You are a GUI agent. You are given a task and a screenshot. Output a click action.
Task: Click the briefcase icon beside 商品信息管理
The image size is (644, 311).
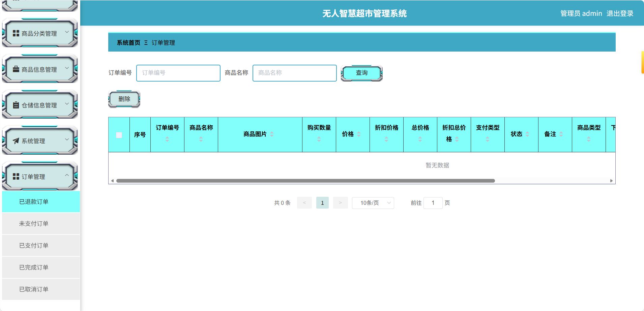[16, 69]
